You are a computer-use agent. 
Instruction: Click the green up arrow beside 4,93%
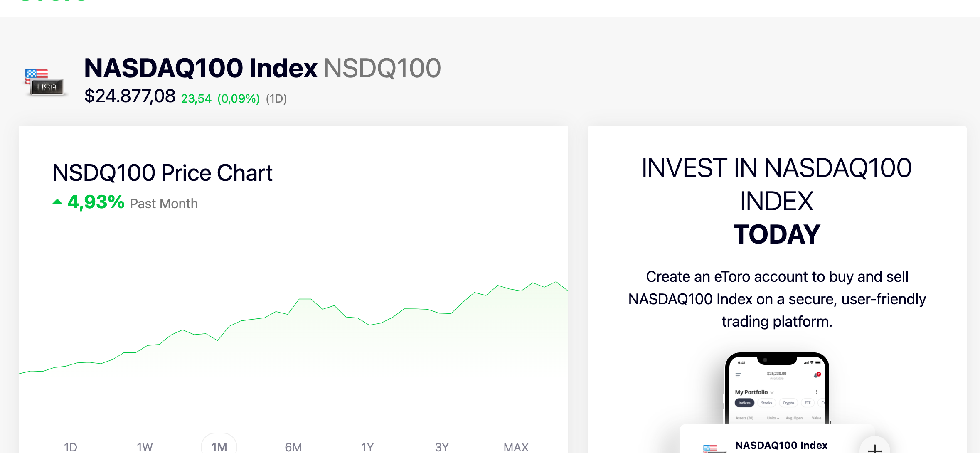tap(57, 202)
